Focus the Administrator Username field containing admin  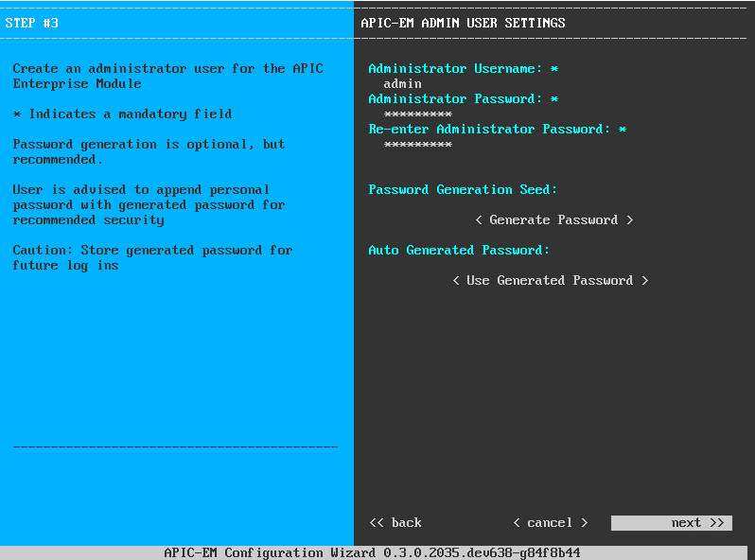coord(402,84)
